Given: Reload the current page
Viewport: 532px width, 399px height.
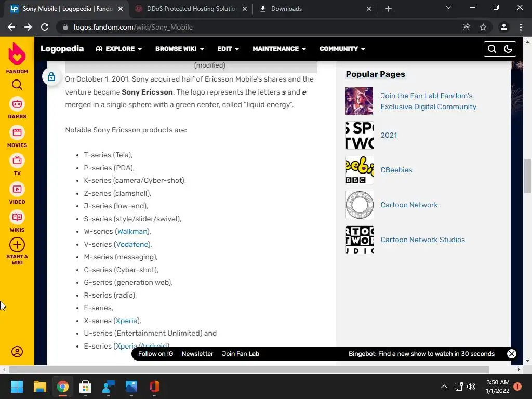Looking at the screenshot, I should [x=45, y=27].
